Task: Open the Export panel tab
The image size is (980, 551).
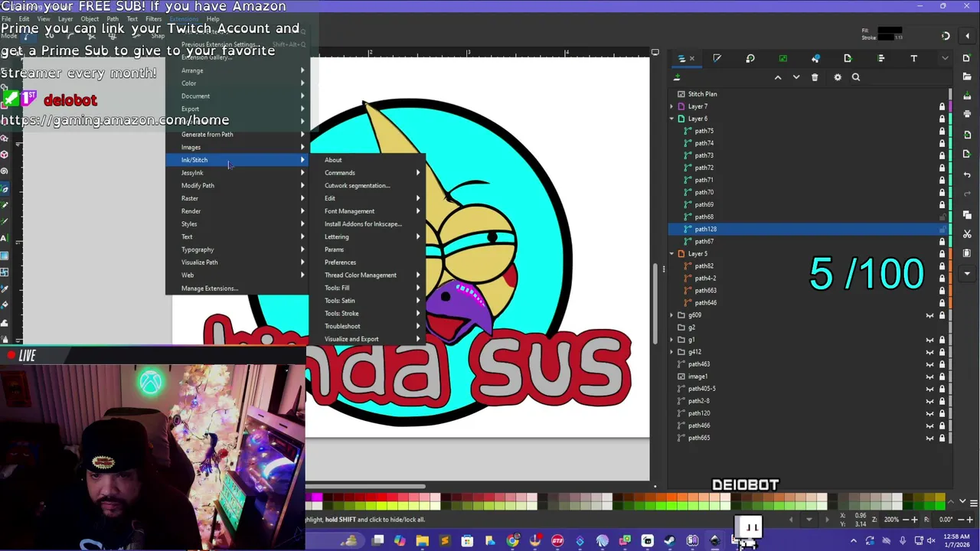Action: 848,58
